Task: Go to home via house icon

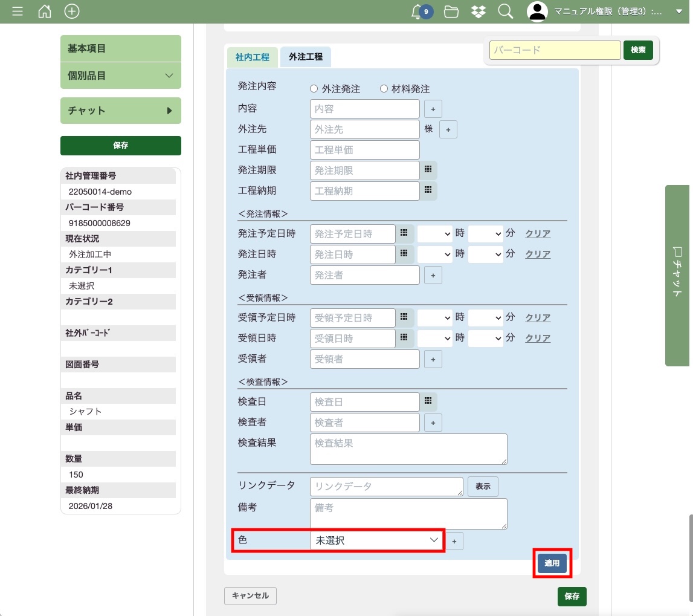Action: click(x=45, y=11)
